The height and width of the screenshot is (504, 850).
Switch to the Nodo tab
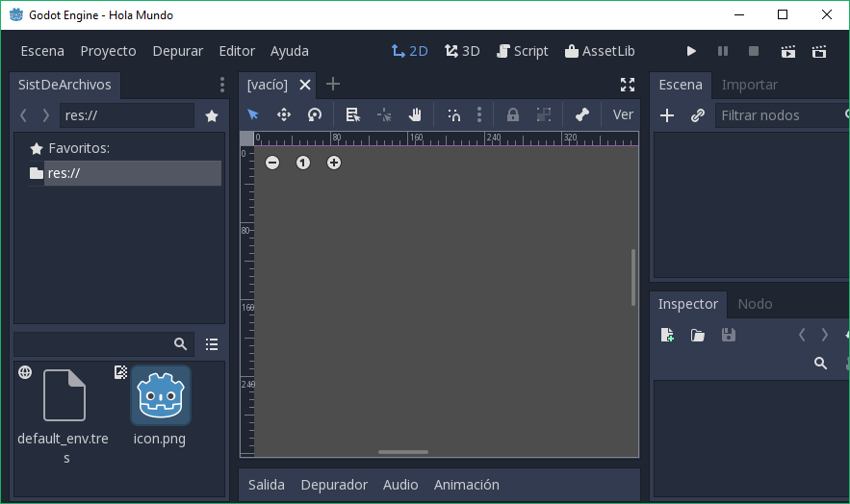[x=755, y=304]
